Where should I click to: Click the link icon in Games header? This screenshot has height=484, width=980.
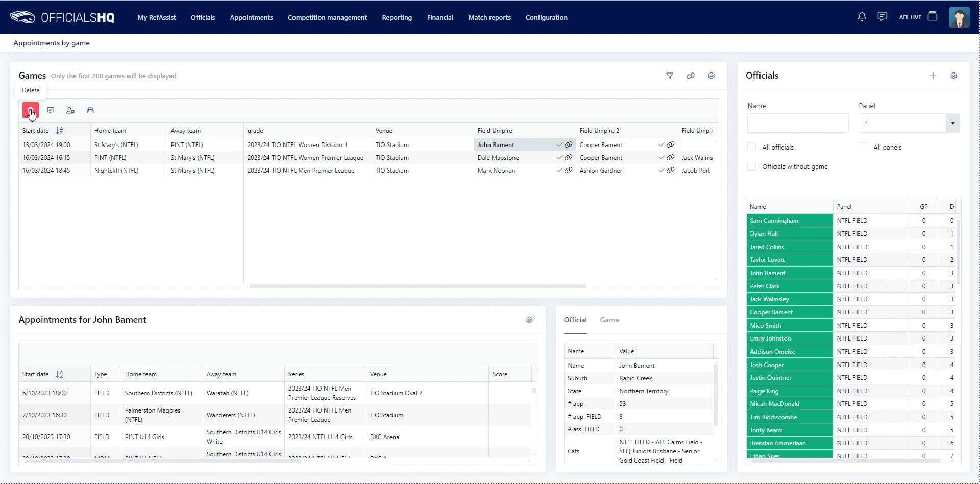tap(690, 76)
